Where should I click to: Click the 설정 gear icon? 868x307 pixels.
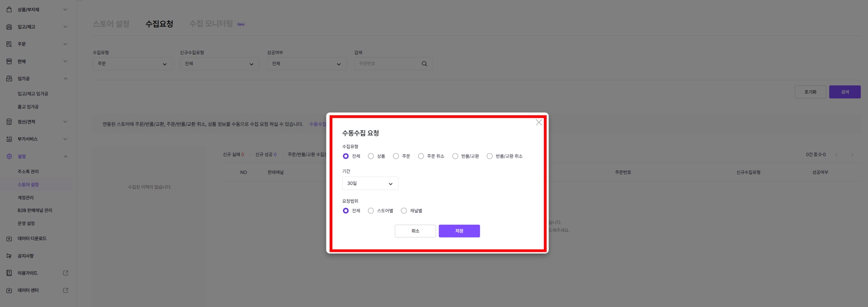(9, 156)
